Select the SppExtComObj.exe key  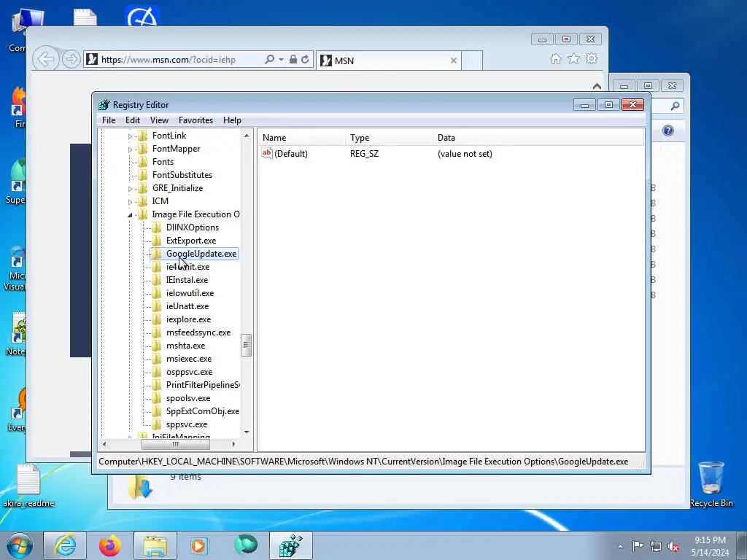click(203, 411)
